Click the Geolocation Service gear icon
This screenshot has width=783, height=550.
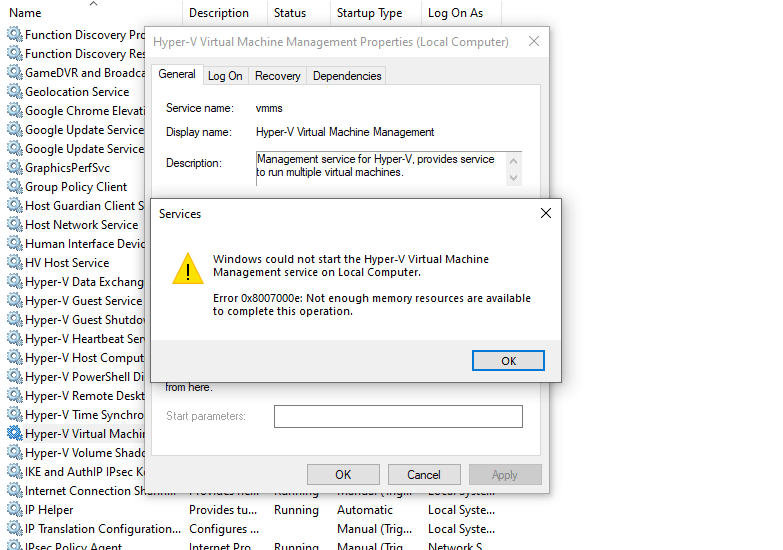(15, 91)
